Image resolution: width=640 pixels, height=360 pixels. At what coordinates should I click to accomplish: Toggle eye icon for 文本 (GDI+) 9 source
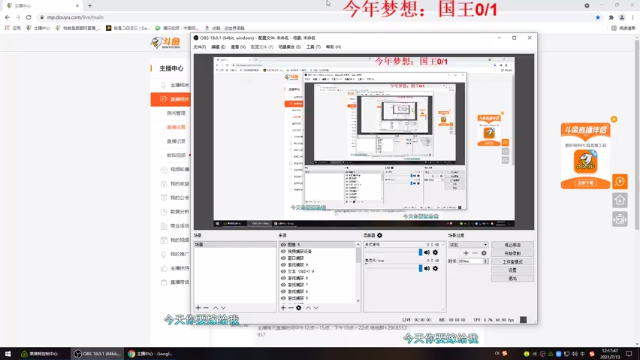(x=283, y=271)
